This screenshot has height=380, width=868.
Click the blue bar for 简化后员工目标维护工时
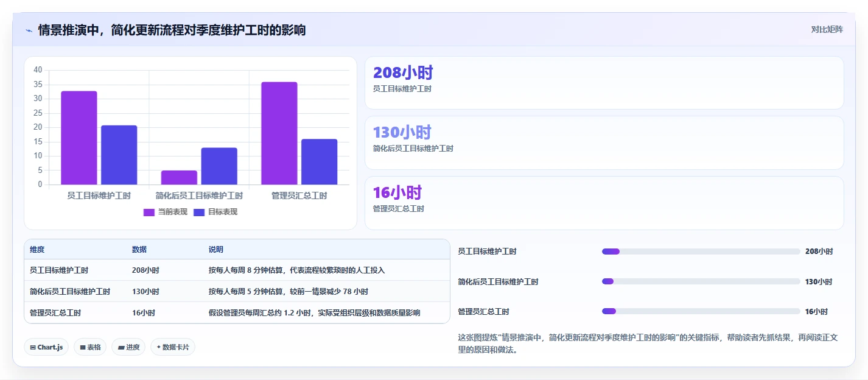point(219,166)
